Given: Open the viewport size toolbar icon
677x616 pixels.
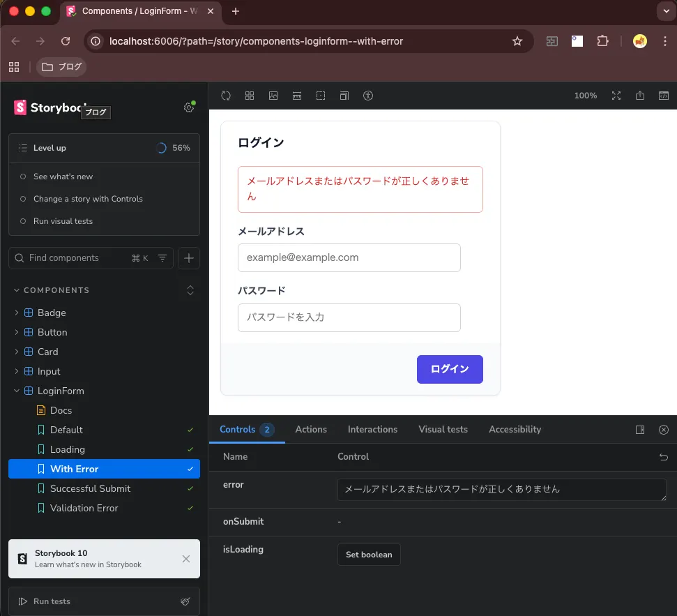Looking at the screenshot, I should pyautogui.click(x=344, y=96).
